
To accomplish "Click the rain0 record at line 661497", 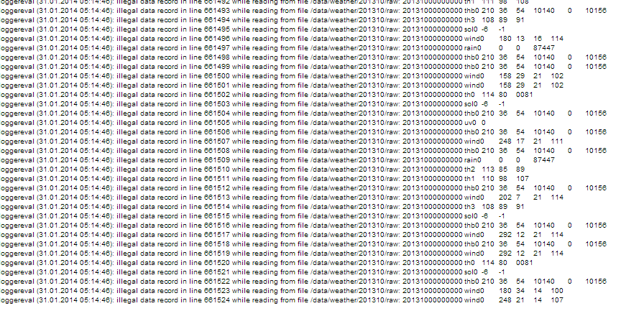I will click(x=278, y=48).
